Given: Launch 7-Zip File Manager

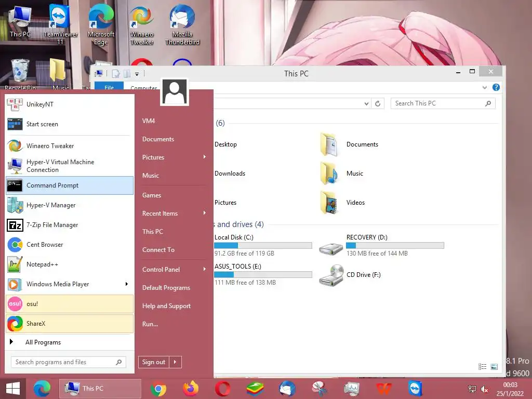Looking at the screenshot, I should [70, 225].
